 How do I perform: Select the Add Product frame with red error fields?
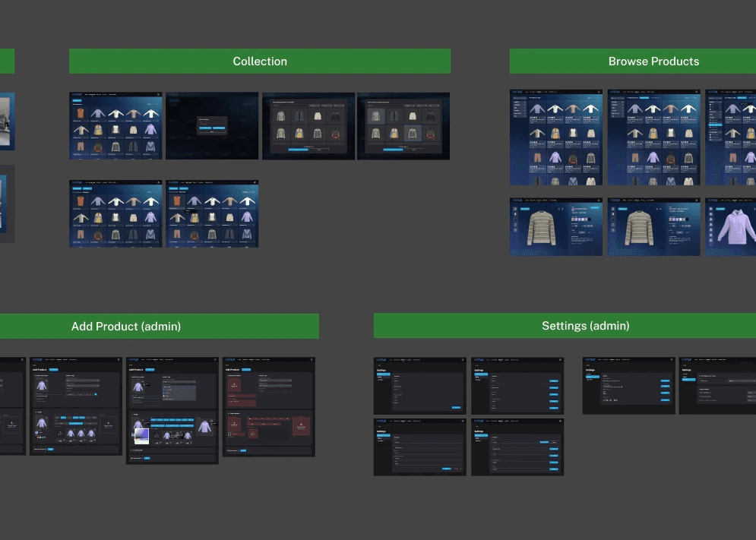click(x=268, y=407)
